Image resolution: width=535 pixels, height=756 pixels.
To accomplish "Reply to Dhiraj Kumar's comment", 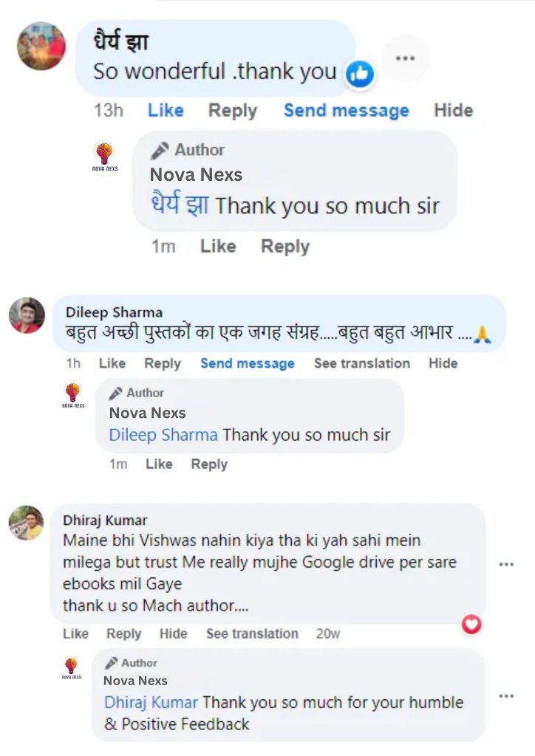I will 124,633.
